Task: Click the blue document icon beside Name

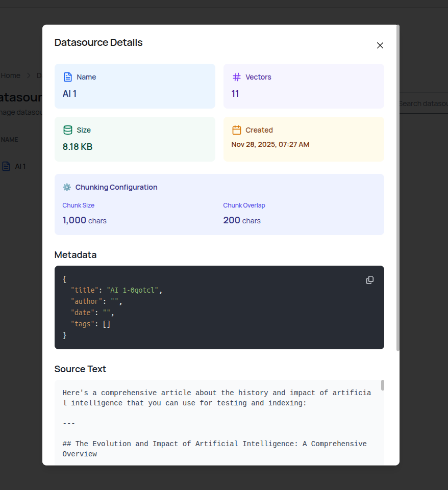Action: point(67,76)
